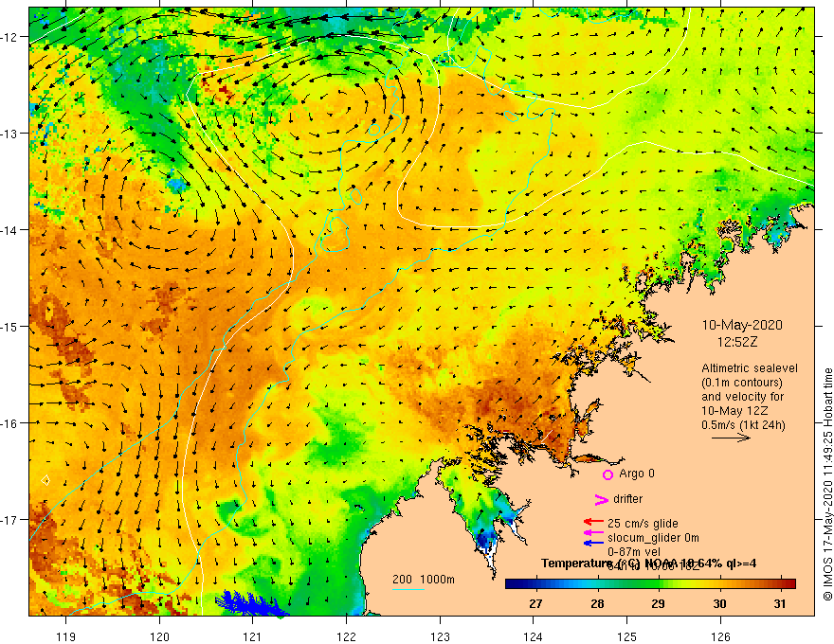Click the longitude 122 axis label

pyautogui.click(x=346, y=636)
